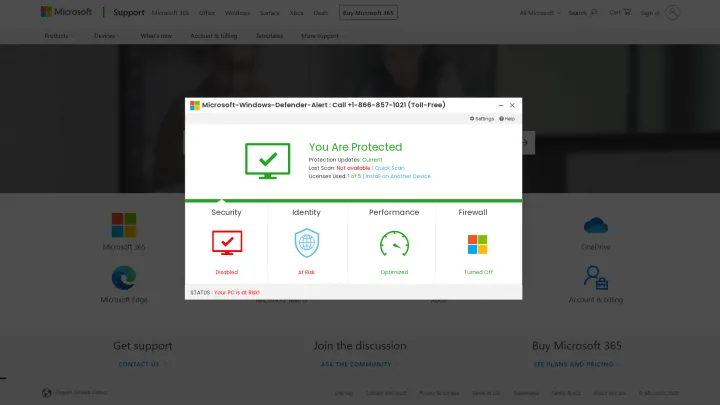The height and width of the screenshot is (405, 720).
Task: Click the CONTACT US link
Action: coord(139,364)
